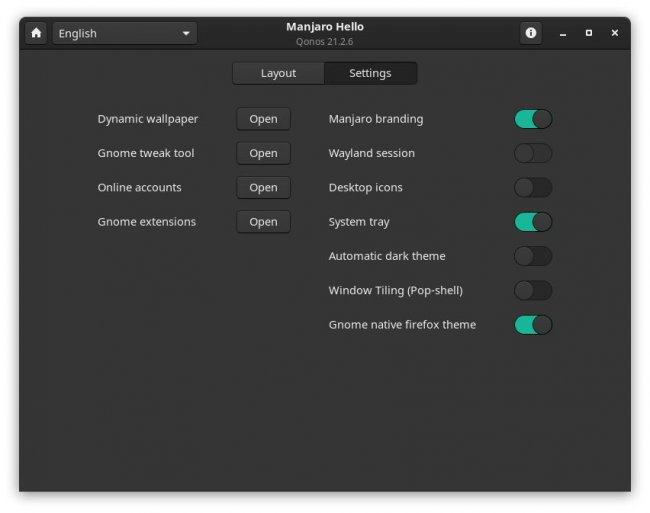650x513 pixels.
Task: Enable Wayland session switch
Action: coord(533,153)
